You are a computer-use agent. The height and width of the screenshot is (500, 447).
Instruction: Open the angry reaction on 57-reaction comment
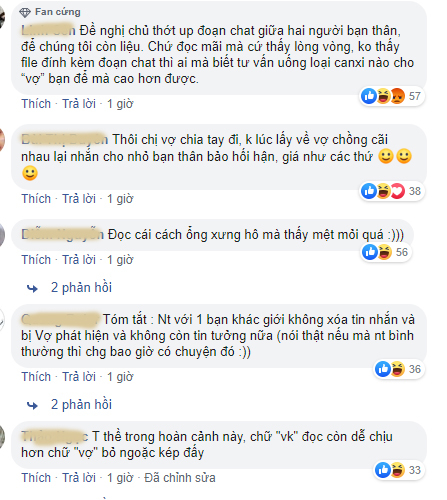pyautogui.click(x=397, y=96)
